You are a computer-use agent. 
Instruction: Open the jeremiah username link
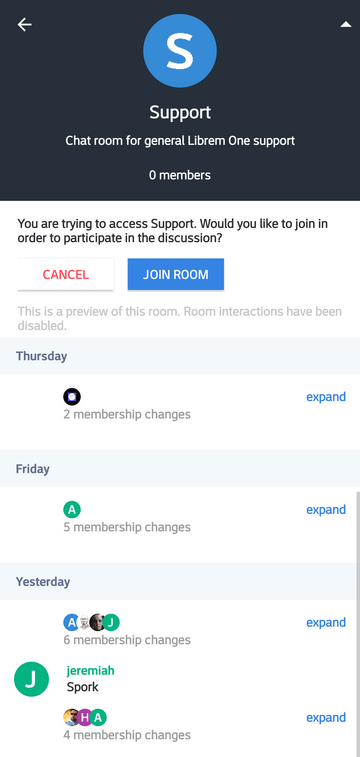(x=90, y=671)
